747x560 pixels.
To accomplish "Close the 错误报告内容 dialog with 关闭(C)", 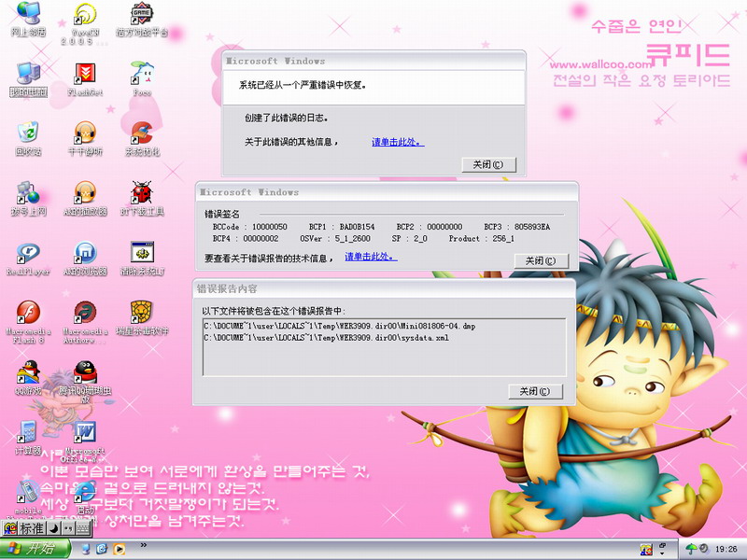I will coord(535,391).
